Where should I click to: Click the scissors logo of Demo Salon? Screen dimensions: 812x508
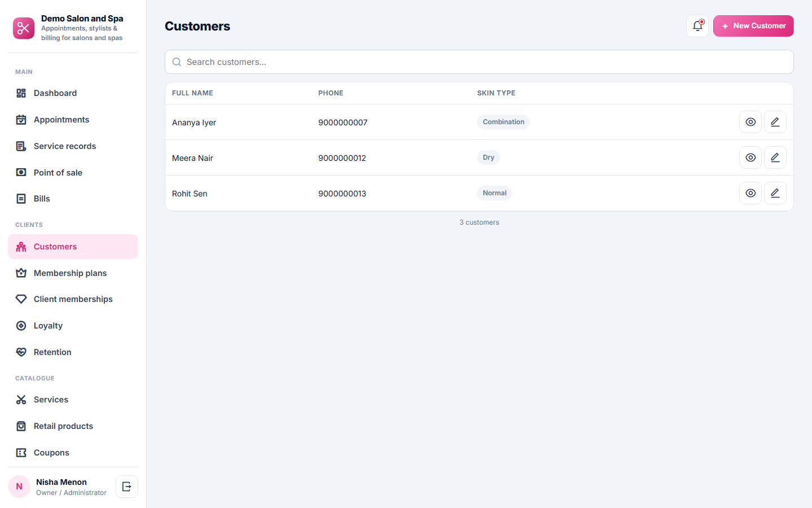coord(24,28)
